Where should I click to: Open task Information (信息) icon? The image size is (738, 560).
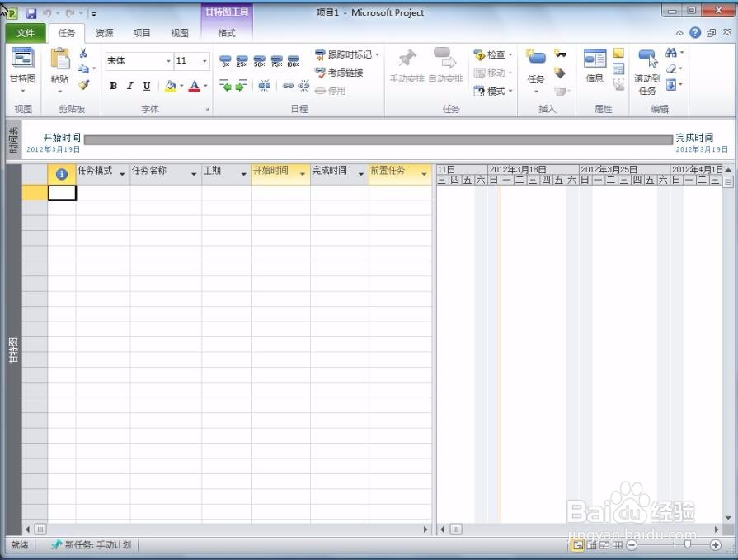point(595,59)
